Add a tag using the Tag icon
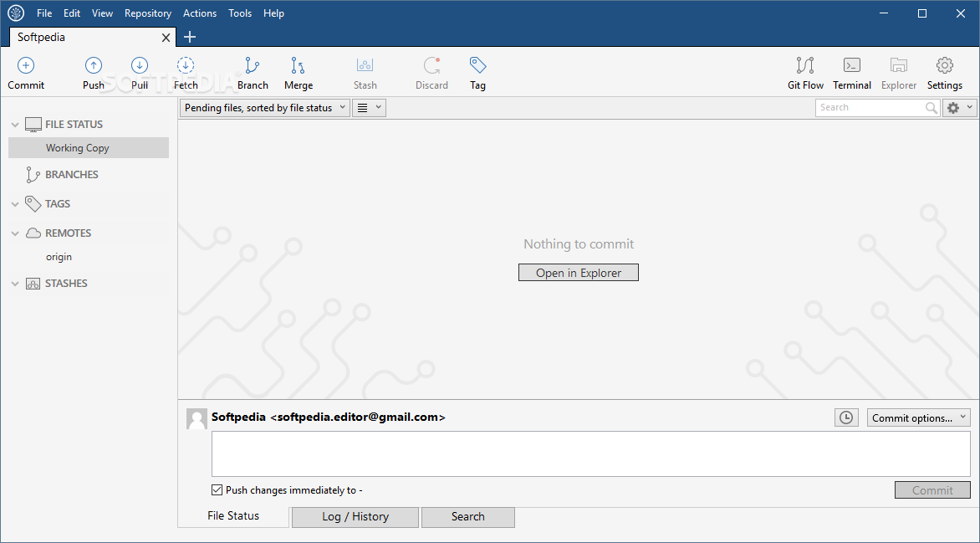The width and height of the screenshot is (980, 543). (x=477, y=65)
